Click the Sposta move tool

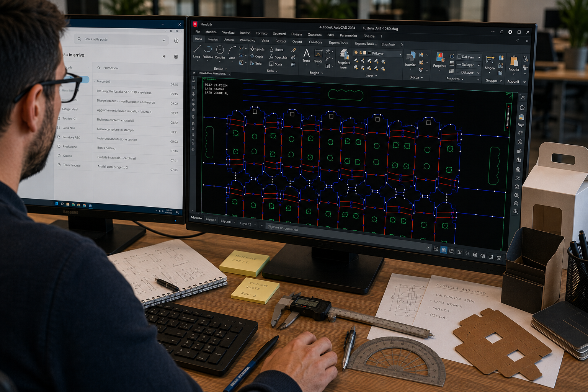(257, 49)
